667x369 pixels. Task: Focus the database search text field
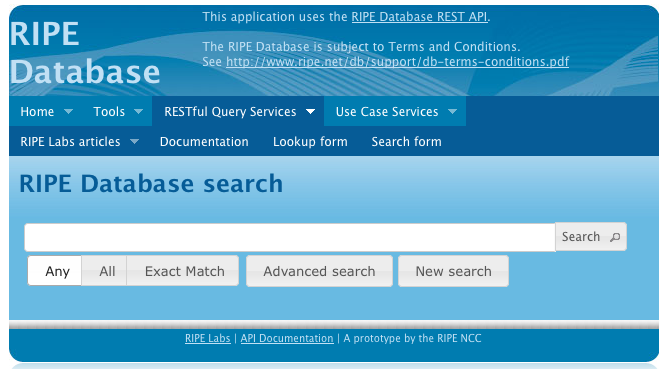coord(290,237)
